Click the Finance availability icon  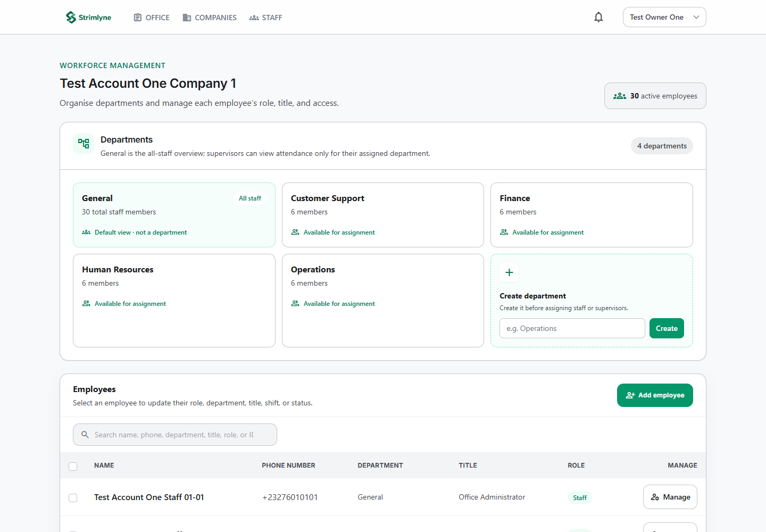[504, 232]
